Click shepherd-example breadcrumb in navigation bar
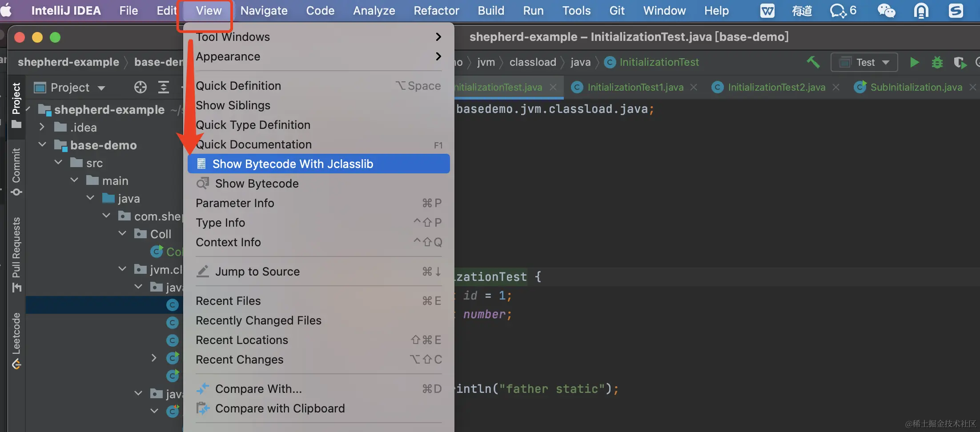 [68, 62]
